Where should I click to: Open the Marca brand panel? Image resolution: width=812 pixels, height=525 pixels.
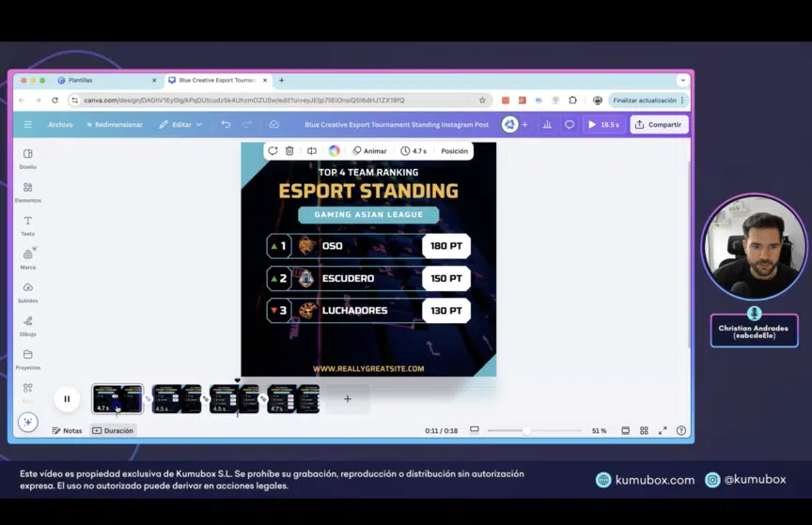(28, 259)
